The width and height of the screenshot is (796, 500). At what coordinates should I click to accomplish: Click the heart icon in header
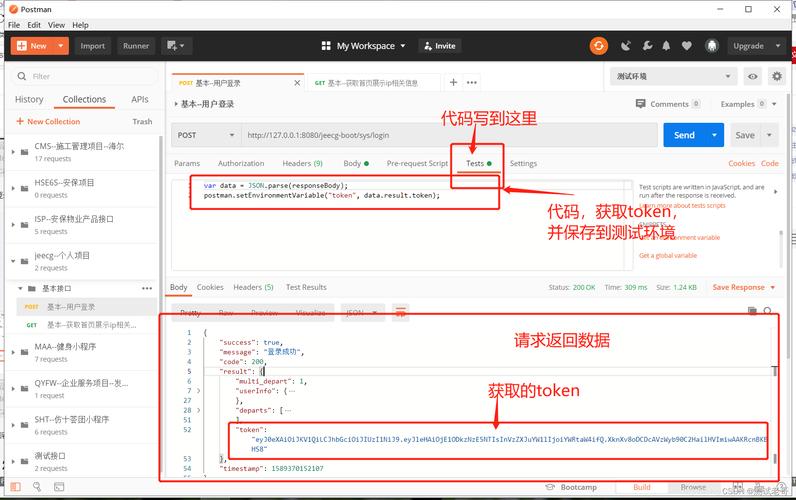point(686,46)
